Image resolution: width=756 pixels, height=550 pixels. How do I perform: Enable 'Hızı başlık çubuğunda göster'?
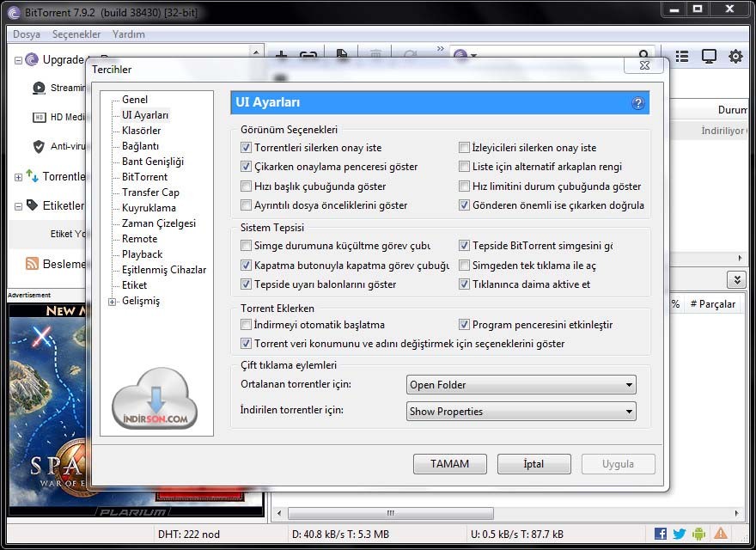(246, 186)
